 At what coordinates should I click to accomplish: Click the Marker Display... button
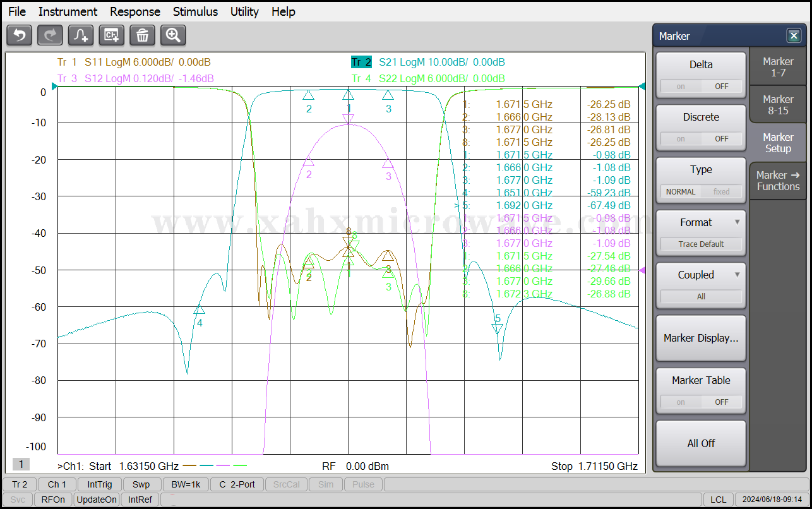coord(701,338)
